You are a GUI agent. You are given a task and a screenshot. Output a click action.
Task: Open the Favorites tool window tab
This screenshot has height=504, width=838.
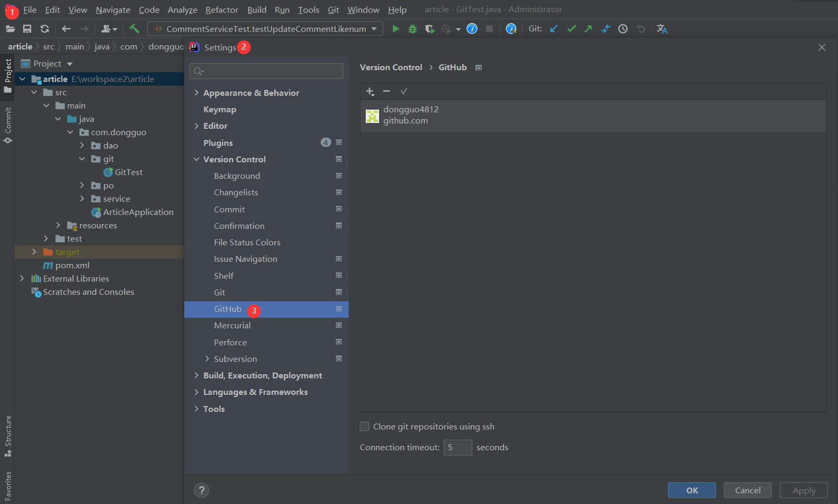click(8, 486)
